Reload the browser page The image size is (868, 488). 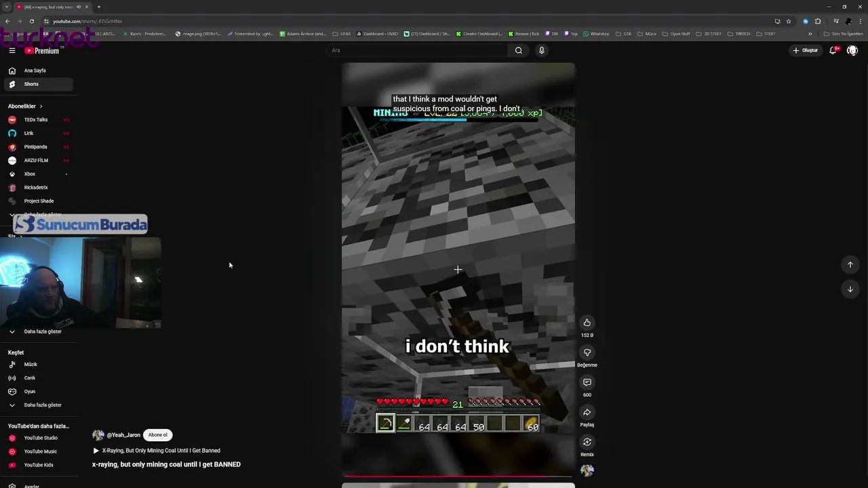[x=31, y=21]
